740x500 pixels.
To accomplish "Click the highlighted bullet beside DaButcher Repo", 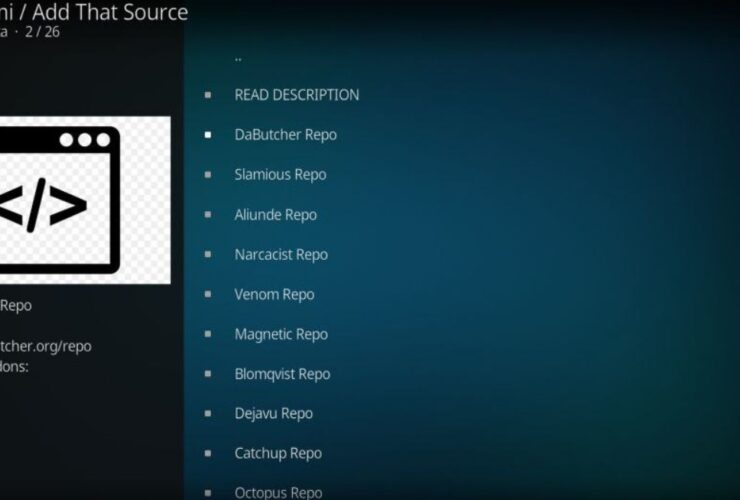I will pos(208,135).
